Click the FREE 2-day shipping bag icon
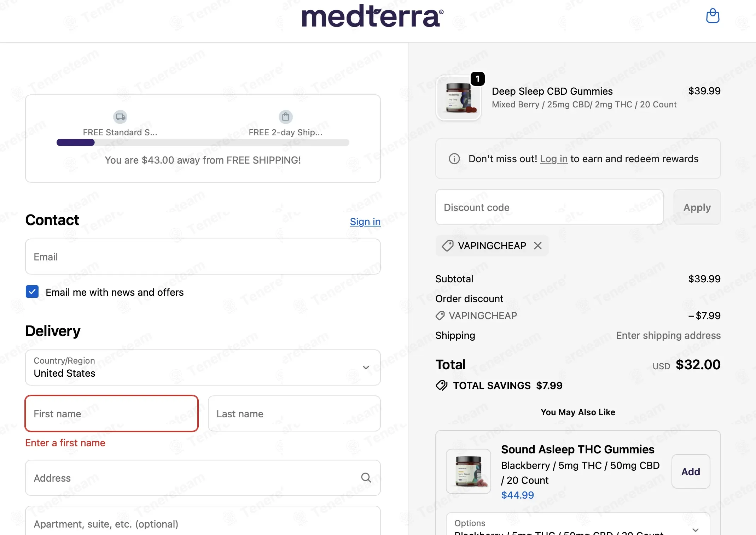 pyautogui.click(x=286, y=117)
